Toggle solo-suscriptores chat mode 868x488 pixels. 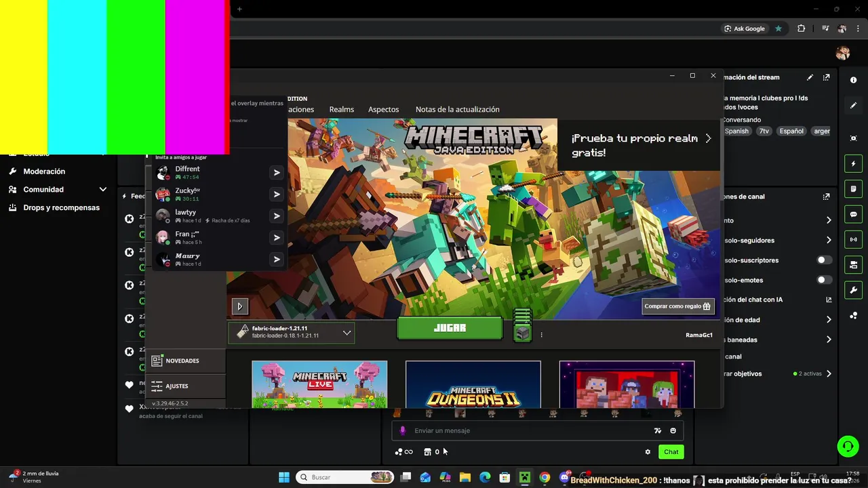coord(824,260)
